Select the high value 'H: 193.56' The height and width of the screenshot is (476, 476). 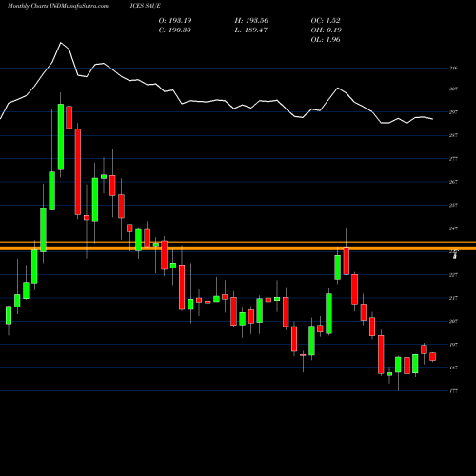click(x=251, y=20)
